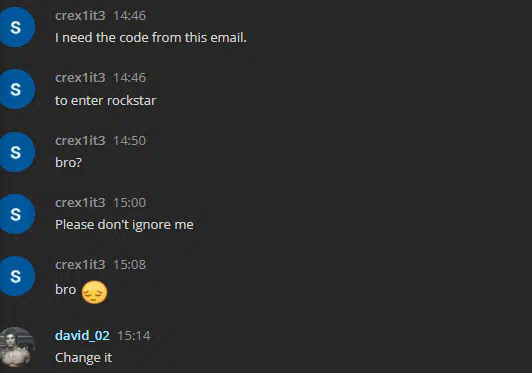Click the crex1it3 name at 15:00

tap(80, 203)
